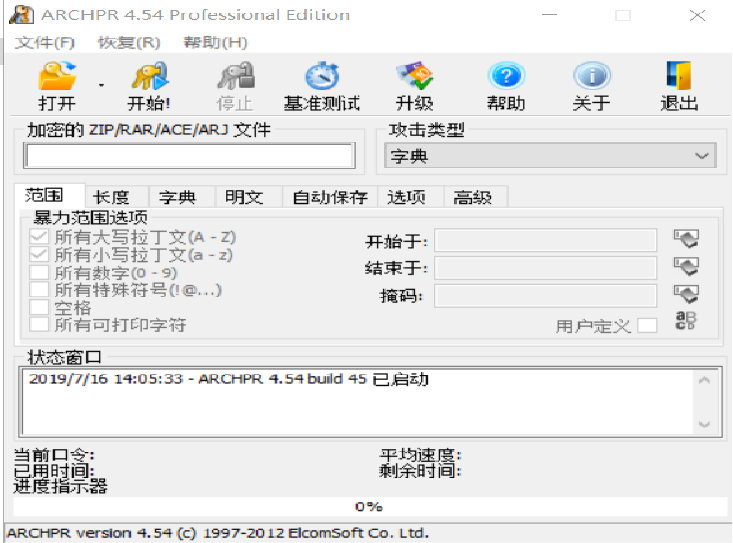Run the 基准测试 benchmark icon

[322, 76]
